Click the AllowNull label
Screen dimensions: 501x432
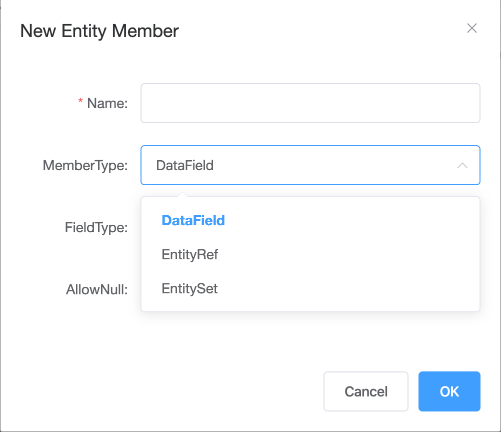coord(97,289)
